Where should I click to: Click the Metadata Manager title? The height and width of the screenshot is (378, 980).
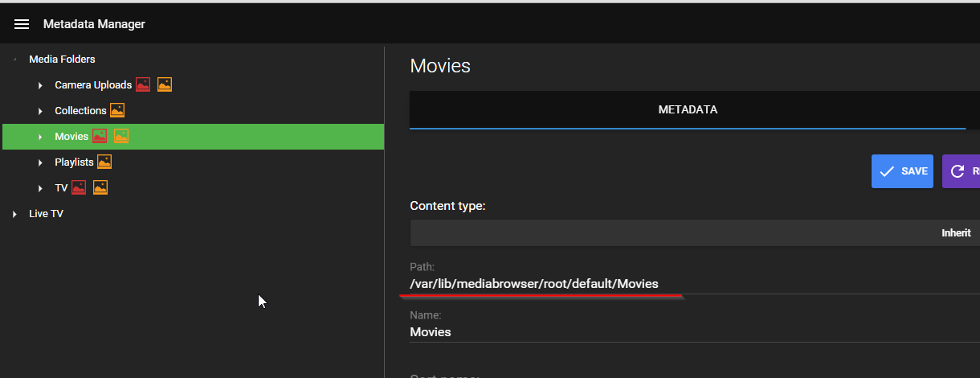[x=94, y=24]
